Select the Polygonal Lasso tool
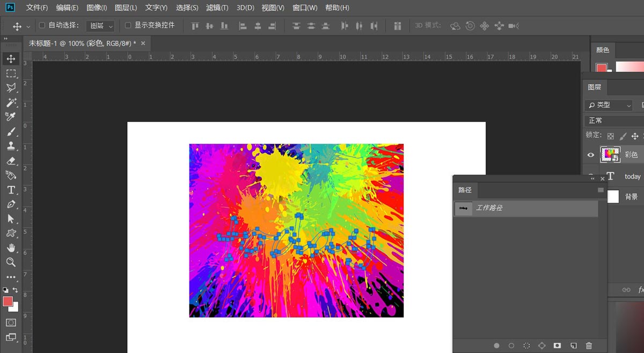Viewport: 644px width, 353px height. pyautogui.click(x=11, y=88)
